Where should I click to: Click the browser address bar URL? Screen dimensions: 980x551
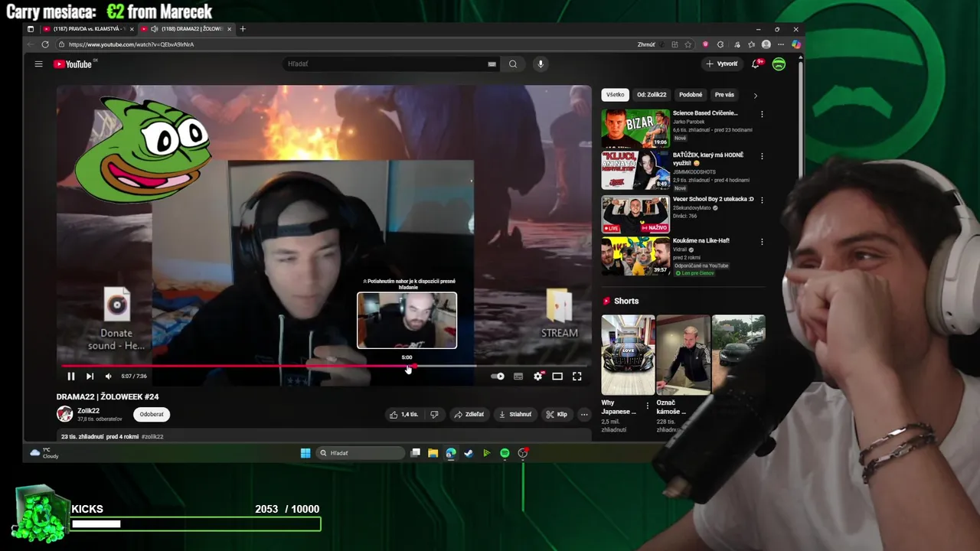(131, 44)
